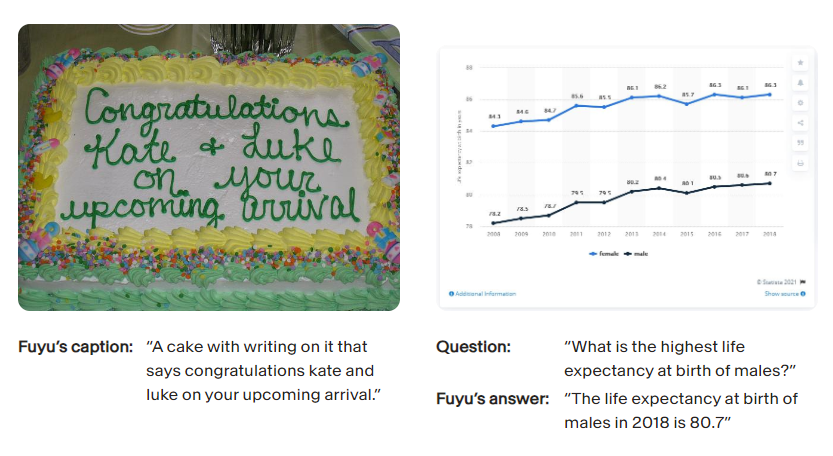This screenshot has height=456, width=833.
Task: Click the male 2011 data point 79.5
Action: 577,202
